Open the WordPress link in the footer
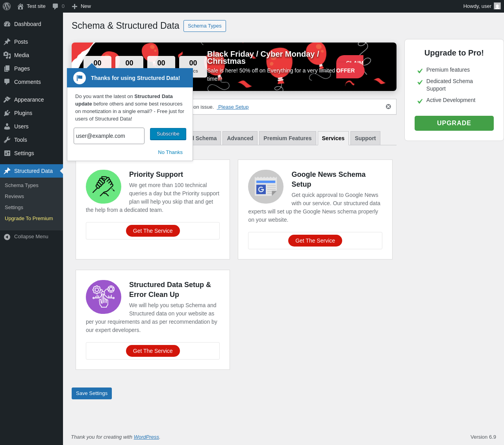504x445 pixels. (x=146, y=437)
